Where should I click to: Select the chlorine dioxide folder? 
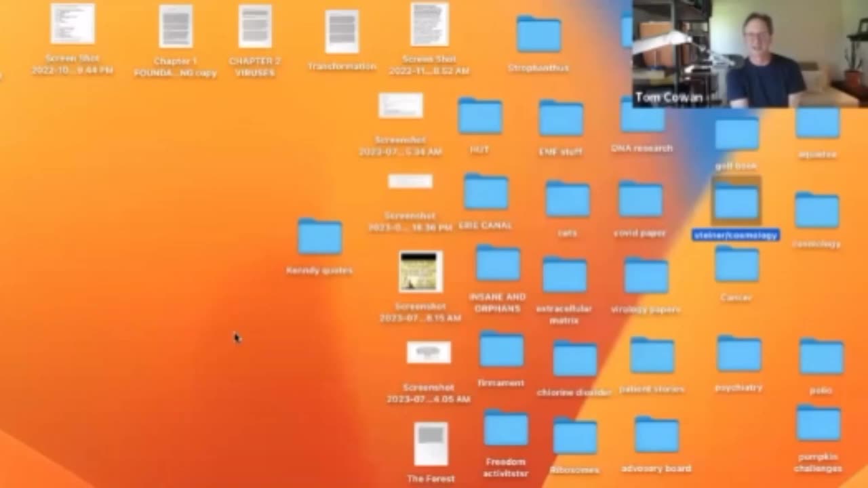click(x=574, y=359)
